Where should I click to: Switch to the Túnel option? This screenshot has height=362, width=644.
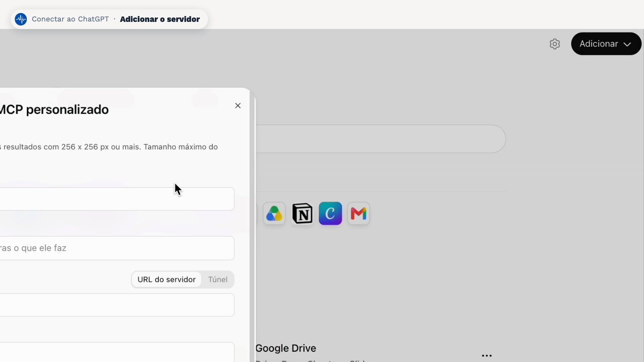pyautogui.click(x=218, y=279)
